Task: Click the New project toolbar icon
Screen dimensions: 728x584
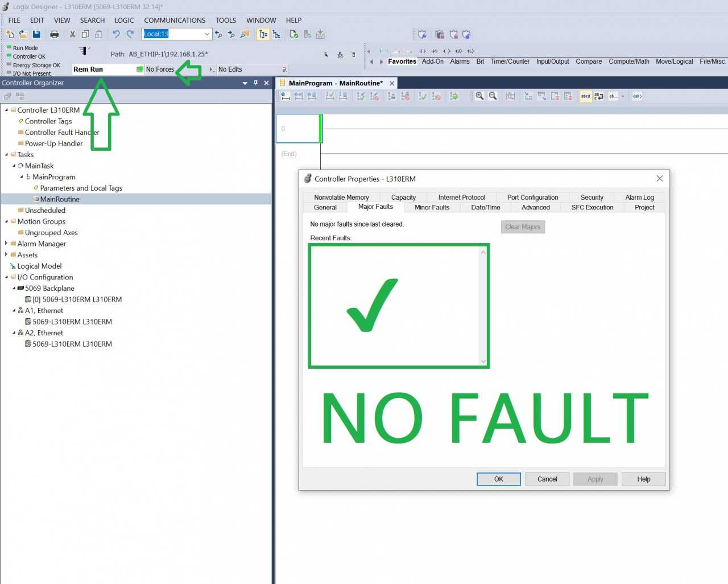Action: [x=10, y=34]
